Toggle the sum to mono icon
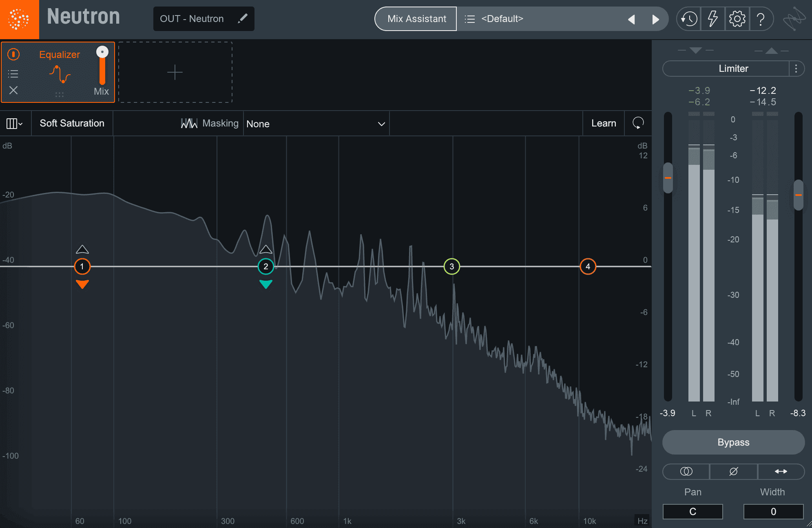 tap(686, 471)
